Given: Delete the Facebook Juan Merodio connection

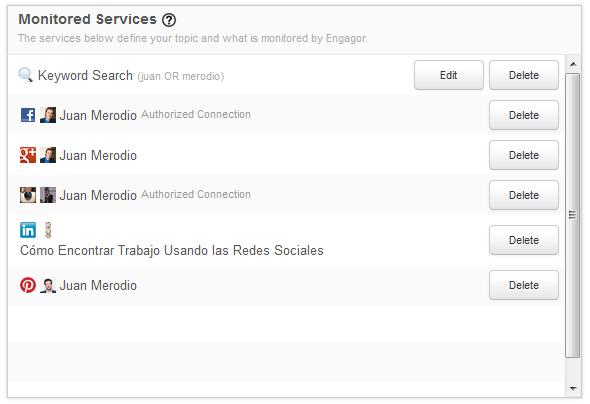Looking at the screenshot, I should point(524,115).
